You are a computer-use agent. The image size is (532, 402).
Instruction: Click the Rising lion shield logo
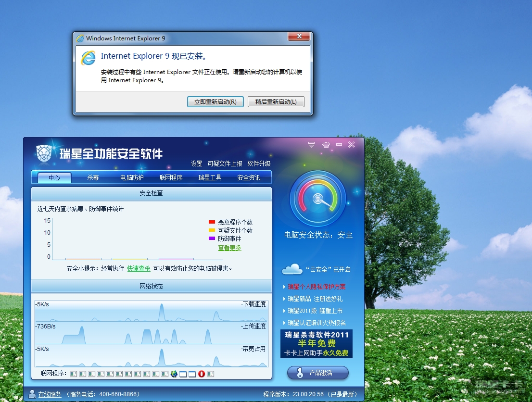(44, 153)
